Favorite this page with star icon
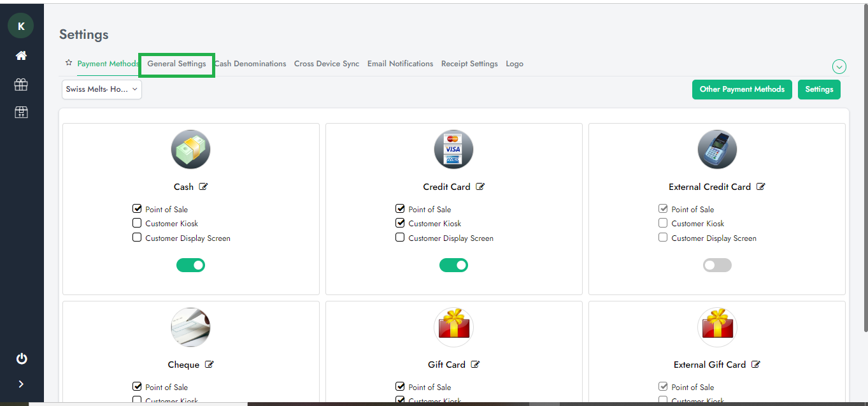868x406 pixels. pos(69,63)
